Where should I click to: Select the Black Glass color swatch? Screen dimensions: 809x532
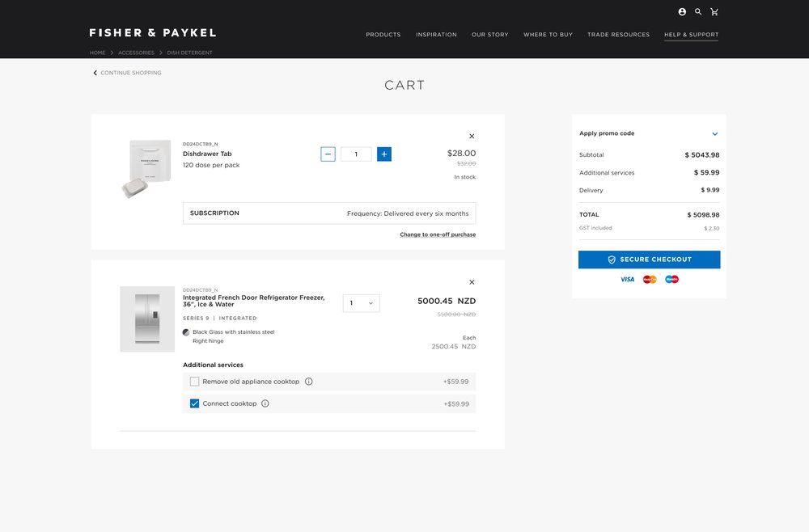(186, 331)
